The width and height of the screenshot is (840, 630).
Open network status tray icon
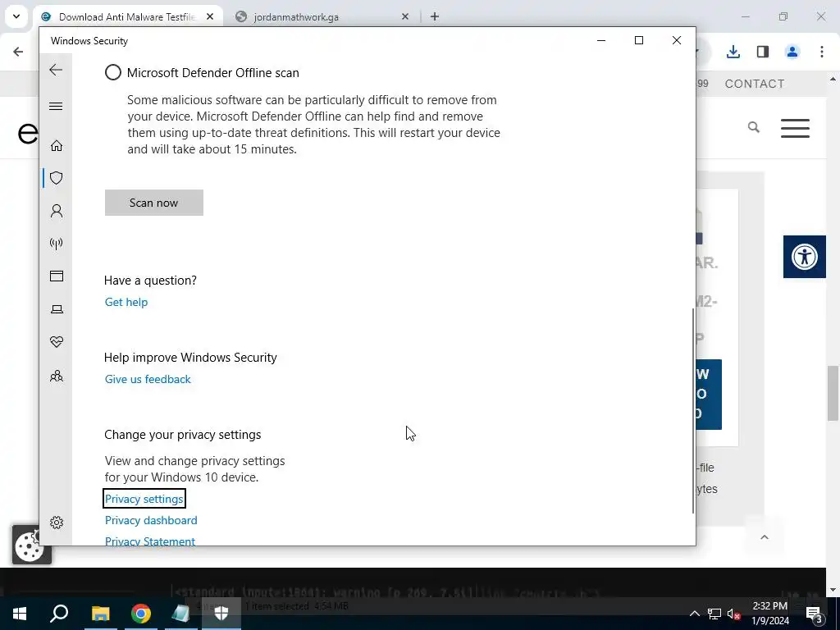(714, 614)
